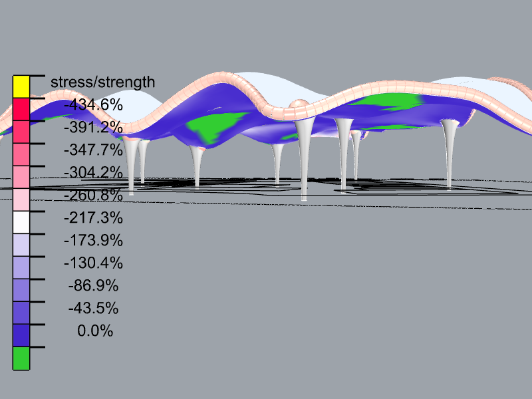Viewport: 532px width, 399px height.
Task: Click the -130.4% legend label
Action: click(93, 263)
